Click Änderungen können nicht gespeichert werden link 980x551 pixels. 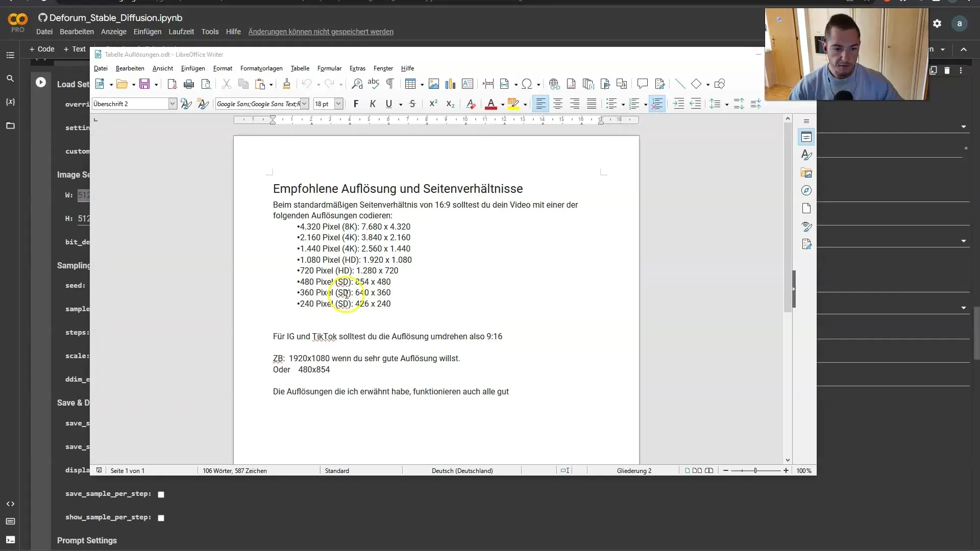(321, 32)
